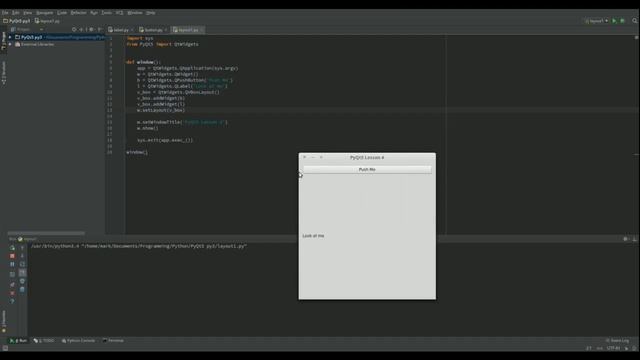Image resolution: width=640 pixels, height=360 pixels.
Task: Clear console output with the trash icon
Action: pyautogui.click(x=22, y=289)
